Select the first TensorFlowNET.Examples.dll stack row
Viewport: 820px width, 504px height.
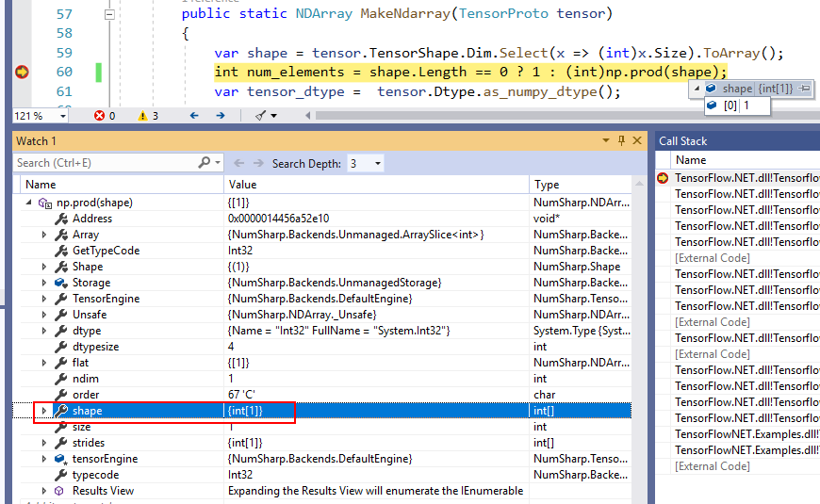tap(738, 434)
